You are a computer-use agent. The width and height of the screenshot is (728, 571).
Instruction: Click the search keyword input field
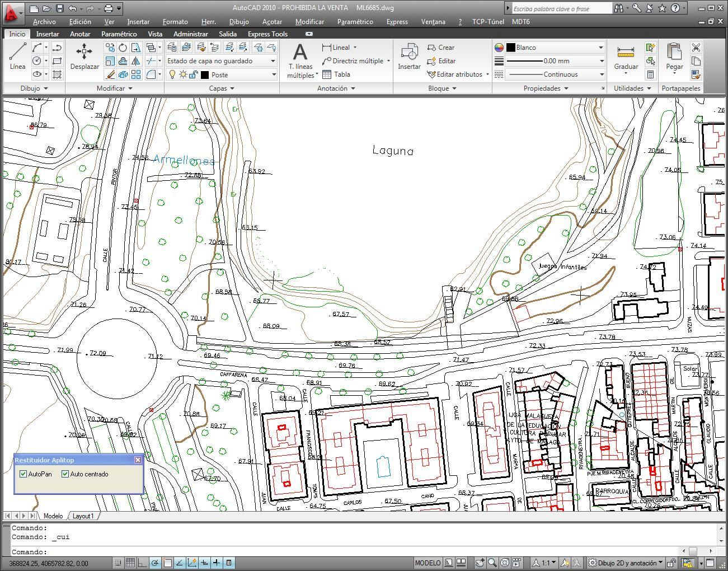tap(561, 8)
